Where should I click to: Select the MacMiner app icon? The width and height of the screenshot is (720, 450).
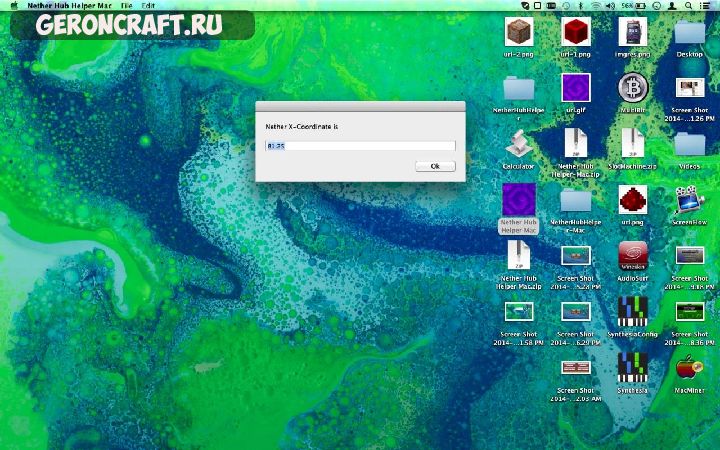tap(689, 368)
